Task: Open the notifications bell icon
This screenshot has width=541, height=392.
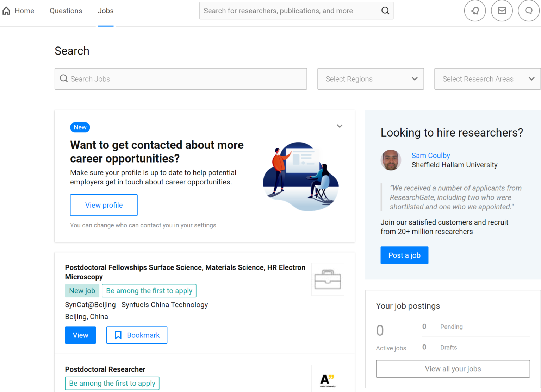Action: click(x=475, y=11)
